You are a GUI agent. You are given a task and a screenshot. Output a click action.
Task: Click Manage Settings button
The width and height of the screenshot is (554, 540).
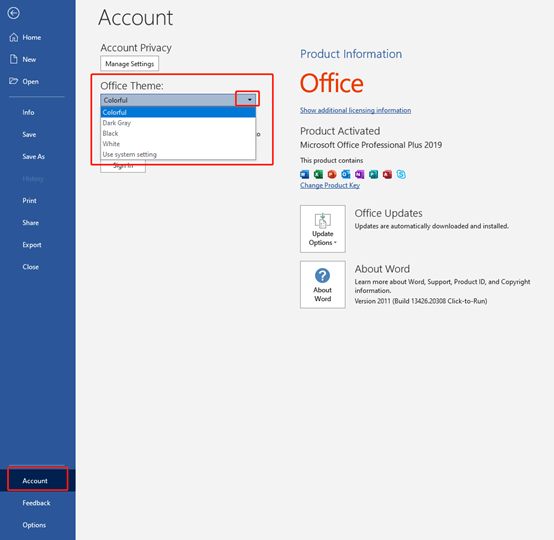coord(129,64)
